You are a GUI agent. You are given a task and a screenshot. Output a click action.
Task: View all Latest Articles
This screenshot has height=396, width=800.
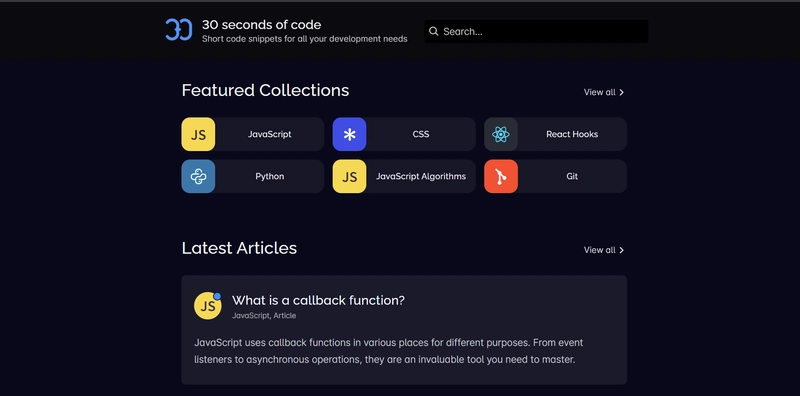coord(604,250)
